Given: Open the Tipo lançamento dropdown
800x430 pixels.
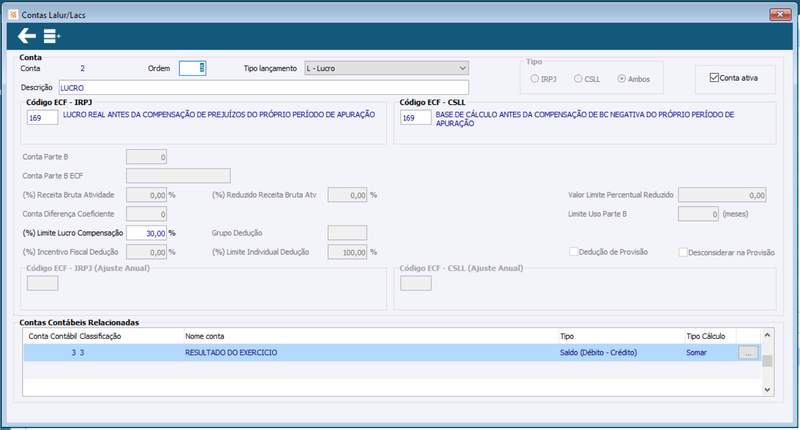Looking at the screenshot, I should tap(387, 68).
